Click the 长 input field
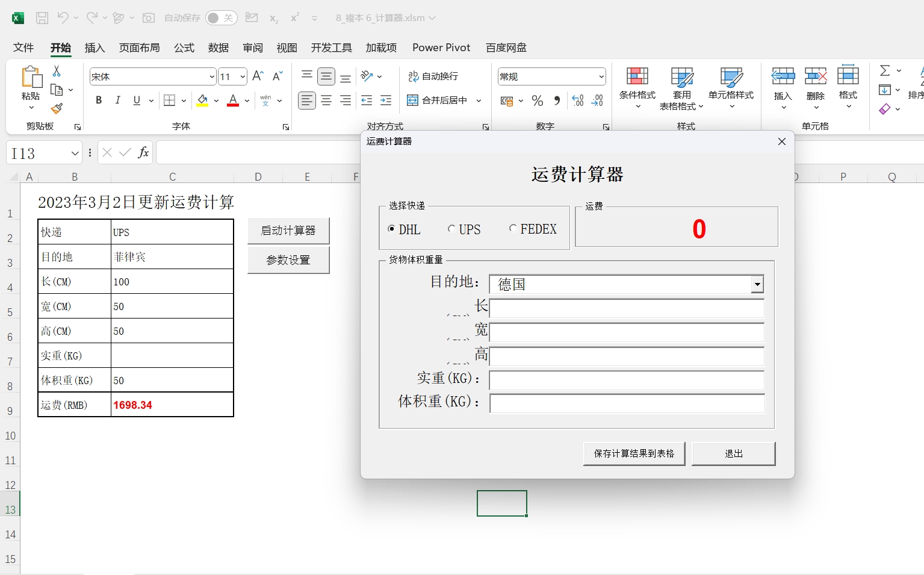Viewport: 924px width, 575px height. point(627,308)
